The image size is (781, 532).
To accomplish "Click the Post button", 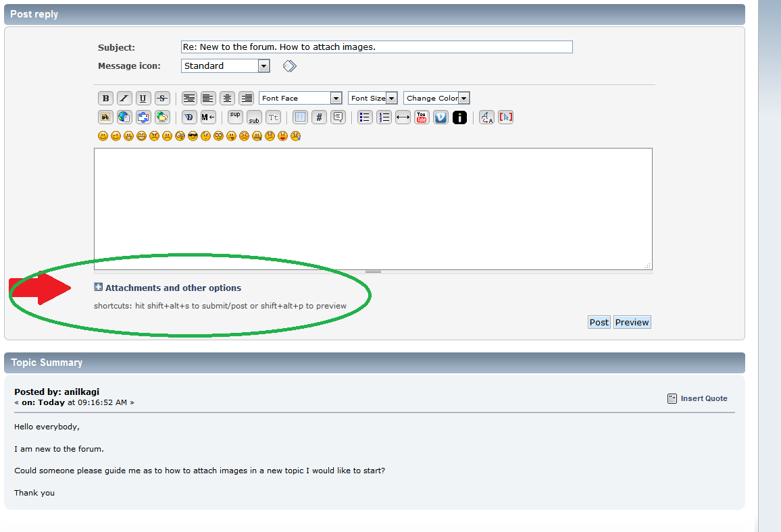I will click(x=599, y=322).
